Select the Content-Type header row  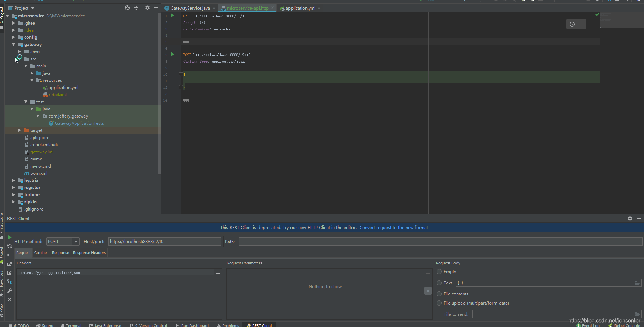pos(115,273)
